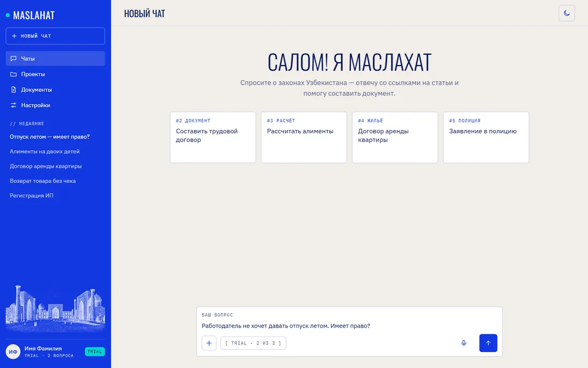This screenshot has width=588, height=368.
Task: Select the Рассчитать алименты suggestion card
Action: (304, 137)
